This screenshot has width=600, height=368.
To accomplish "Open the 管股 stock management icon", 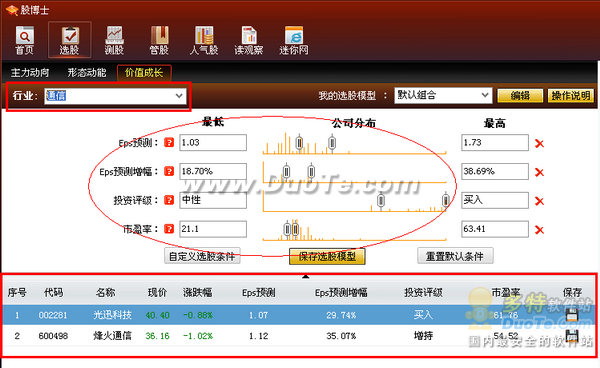I will pyautogui.click(x=159, y=40).
